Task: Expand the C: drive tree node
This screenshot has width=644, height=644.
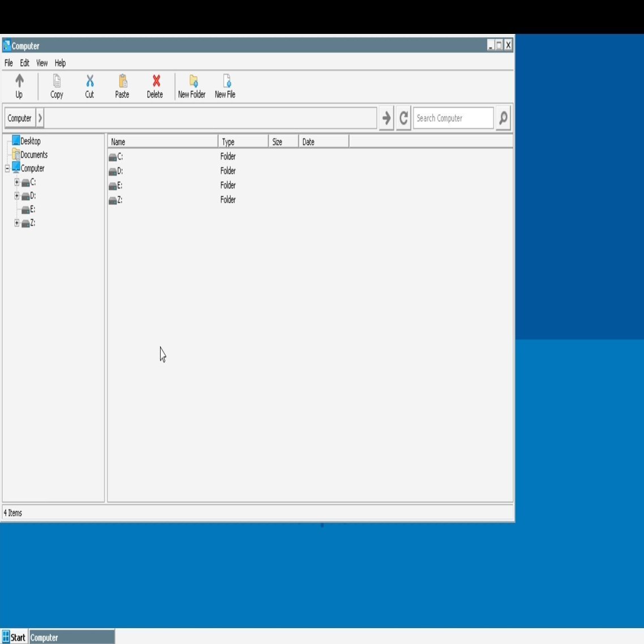Action: 17,182
